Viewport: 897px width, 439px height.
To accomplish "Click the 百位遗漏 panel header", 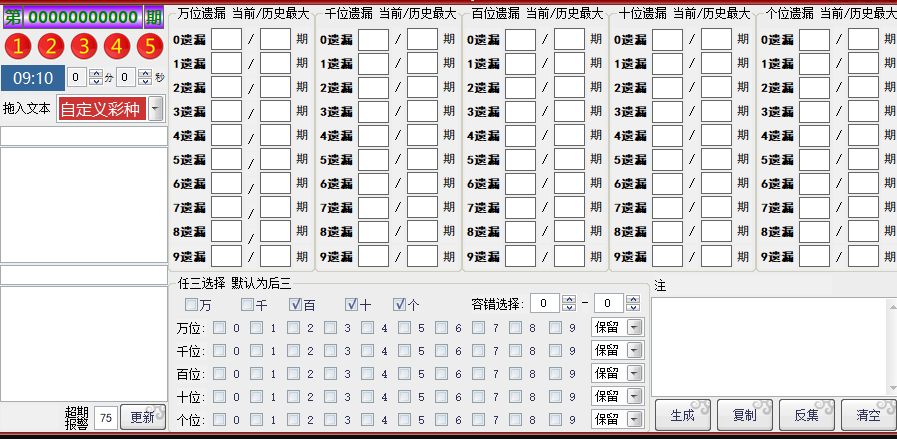I will [x=537, y=14].
